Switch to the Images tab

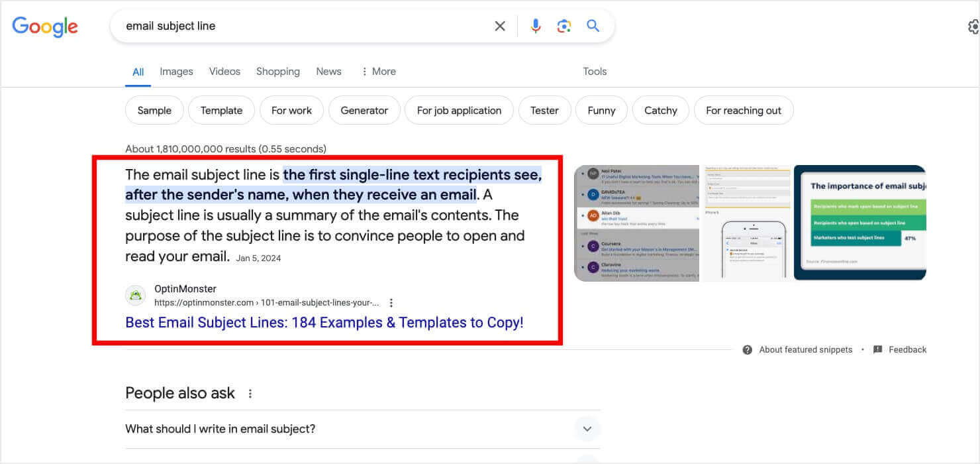pyautogui.click(x=176, y=71)
